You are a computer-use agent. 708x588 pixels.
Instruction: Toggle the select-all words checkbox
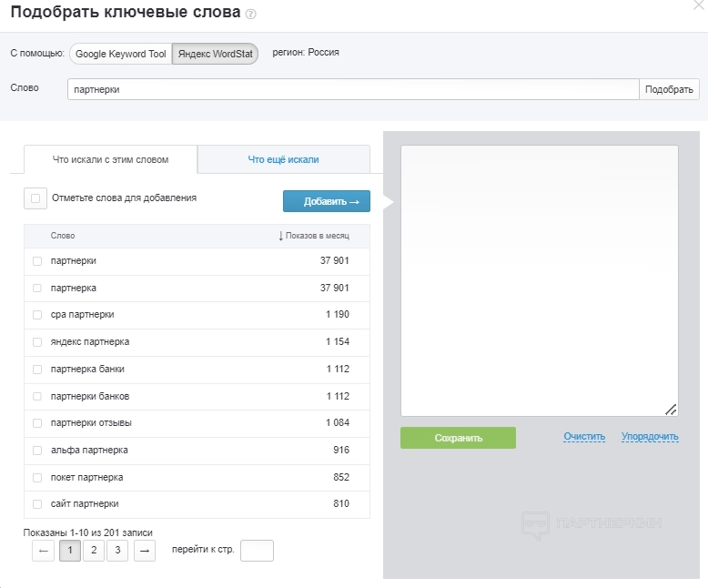[x=35, y=198]
